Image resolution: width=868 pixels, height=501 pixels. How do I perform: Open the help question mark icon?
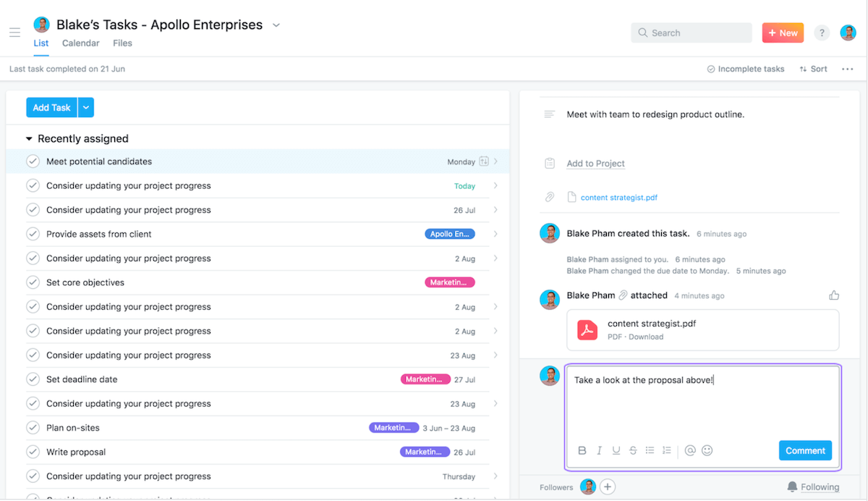(x=822, y=33)
